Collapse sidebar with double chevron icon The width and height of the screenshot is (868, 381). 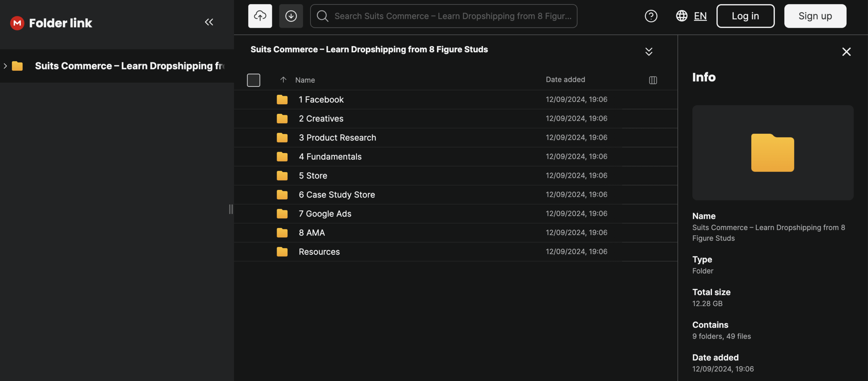pyautogui.click(x=209, y=22)
